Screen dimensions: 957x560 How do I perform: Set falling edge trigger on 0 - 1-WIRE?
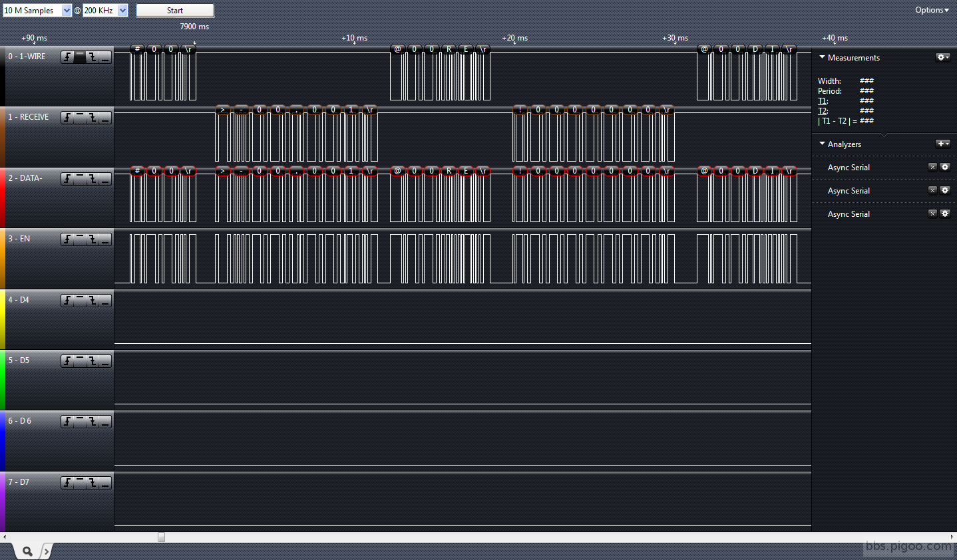(93, 57)
